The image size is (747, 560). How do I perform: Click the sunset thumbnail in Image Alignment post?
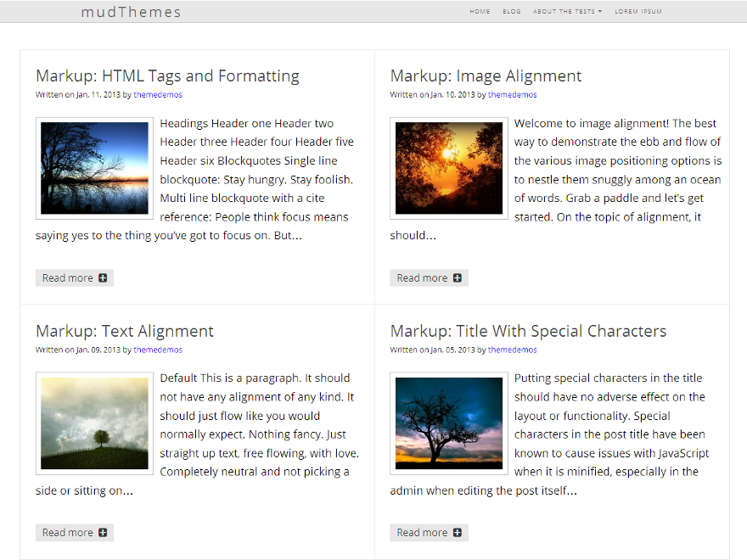(x=448, y=168)
